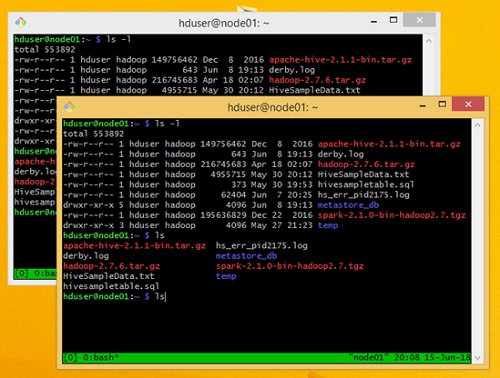The width and height of the screenshot is (500, 378).
Task: Click metastore_db directory in front terminal long listing
Action: (x=348, y=205)
